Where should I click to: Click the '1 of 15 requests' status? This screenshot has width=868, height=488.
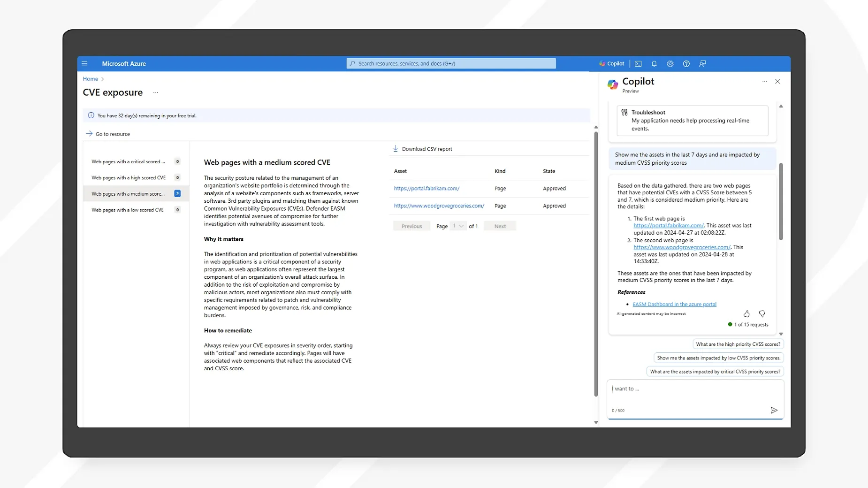pyautogui.click(x=748, y=324)
